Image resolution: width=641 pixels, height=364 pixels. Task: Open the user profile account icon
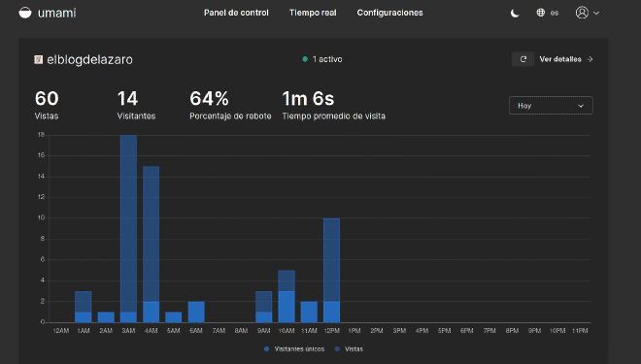click(x=582, y=13)
